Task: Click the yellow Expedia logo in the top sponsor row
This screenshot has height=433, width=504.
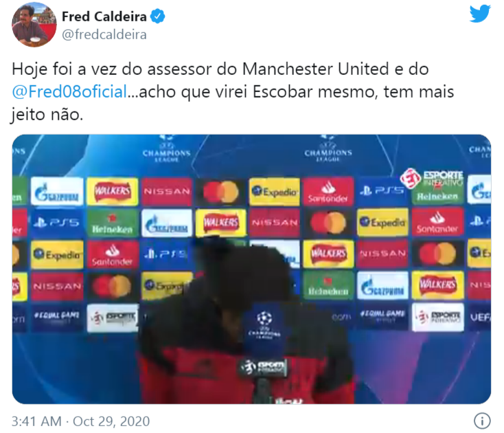Action: tap(274, 192)
